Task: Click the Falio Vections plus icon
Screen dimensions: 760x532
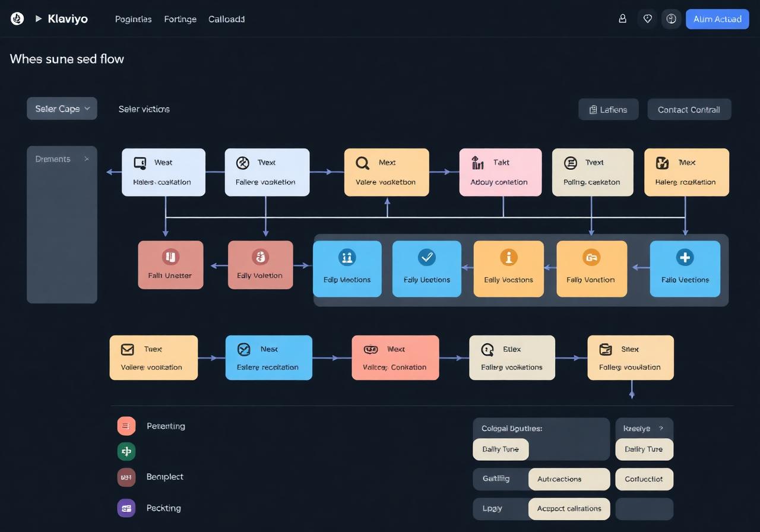Action: pyautogui.click(x=685, y=257)
